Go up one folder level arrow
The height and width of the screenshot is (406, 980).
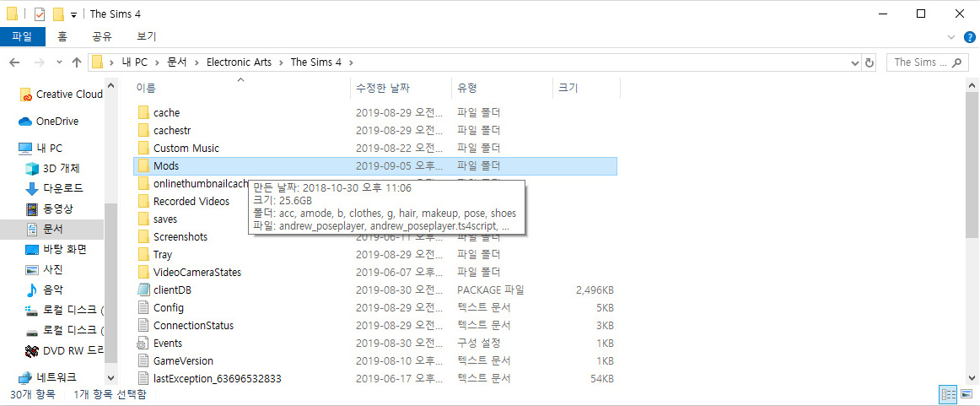point(77,62)
